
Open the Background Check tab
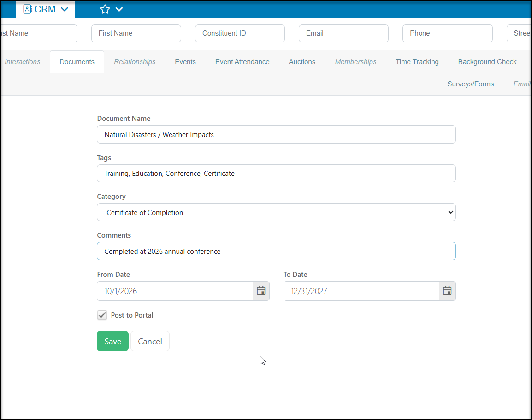487,62
